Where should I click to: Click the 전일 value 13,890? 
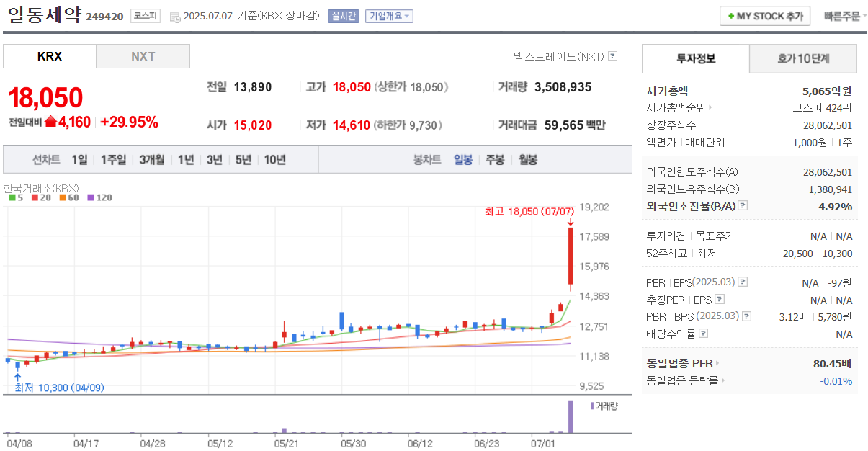point(253,87)
